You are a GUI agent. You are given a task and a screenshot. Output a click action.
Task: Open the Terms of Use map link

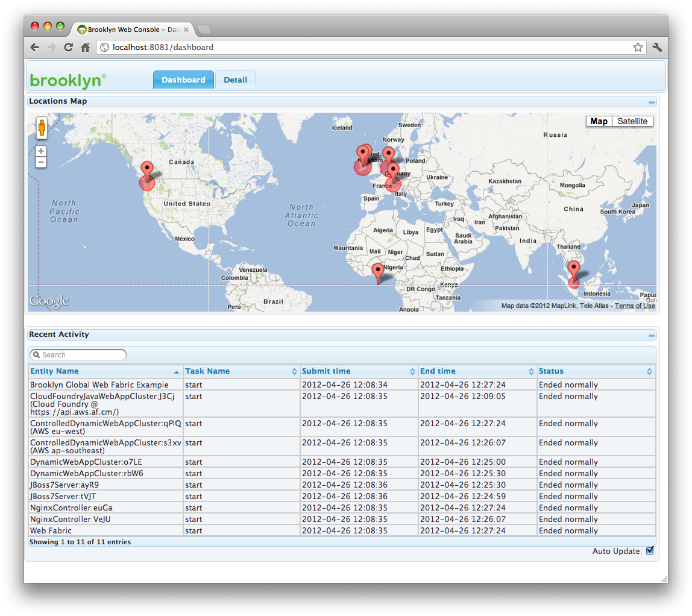(x=635, y=306)
